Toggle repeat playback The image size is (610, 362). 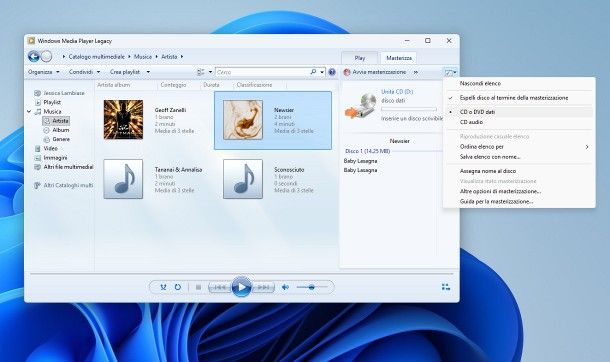coord(178,287)
